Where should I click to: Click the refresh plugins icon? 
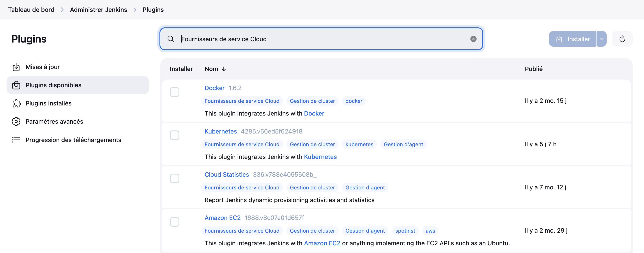(x=622, y=39)
